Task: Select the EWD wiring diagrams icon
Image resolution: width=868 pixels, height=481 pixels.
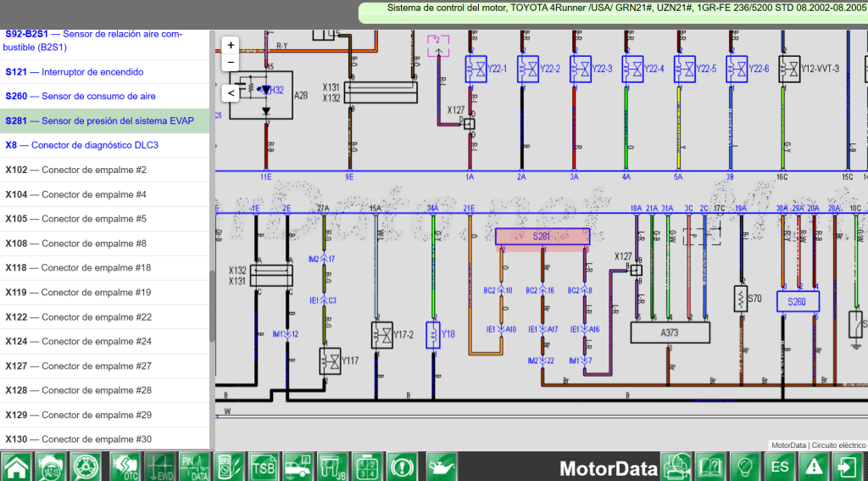Action: [x=159, y=467]
